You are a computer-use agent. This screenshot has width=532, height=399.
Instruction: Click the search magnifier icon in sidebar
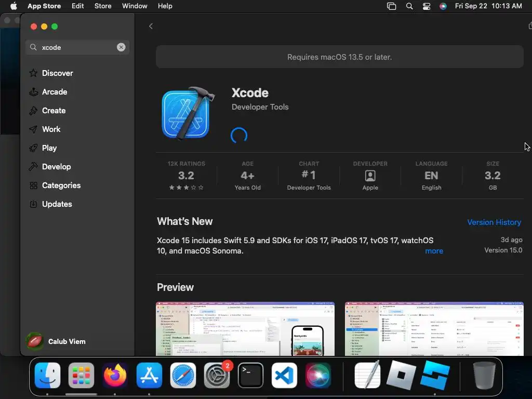[33, 47]
